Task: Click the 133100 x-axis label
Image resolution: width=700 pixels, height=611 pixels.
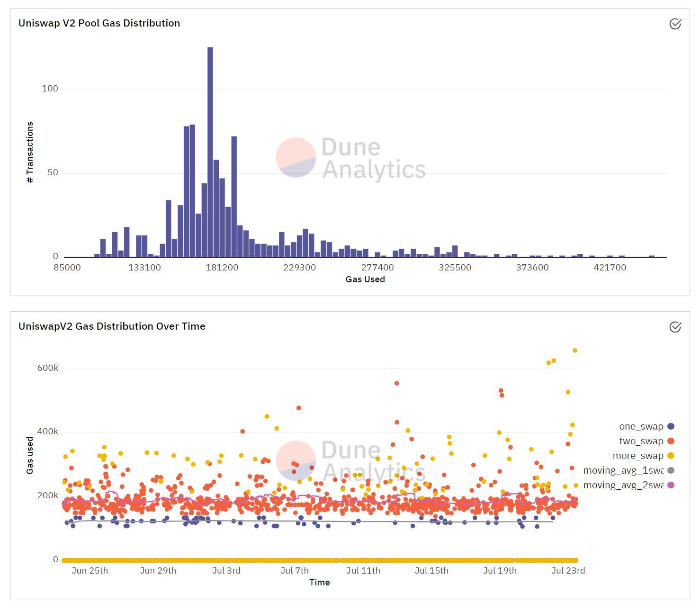Action: coord(144,268)
